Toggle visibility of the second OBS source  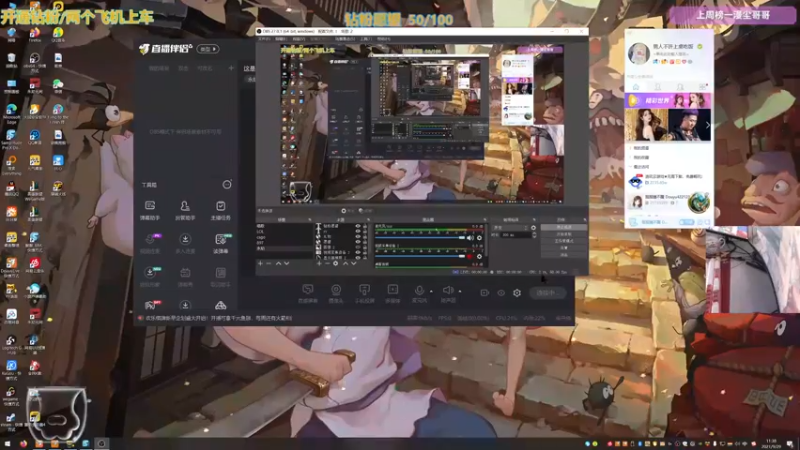358,231
